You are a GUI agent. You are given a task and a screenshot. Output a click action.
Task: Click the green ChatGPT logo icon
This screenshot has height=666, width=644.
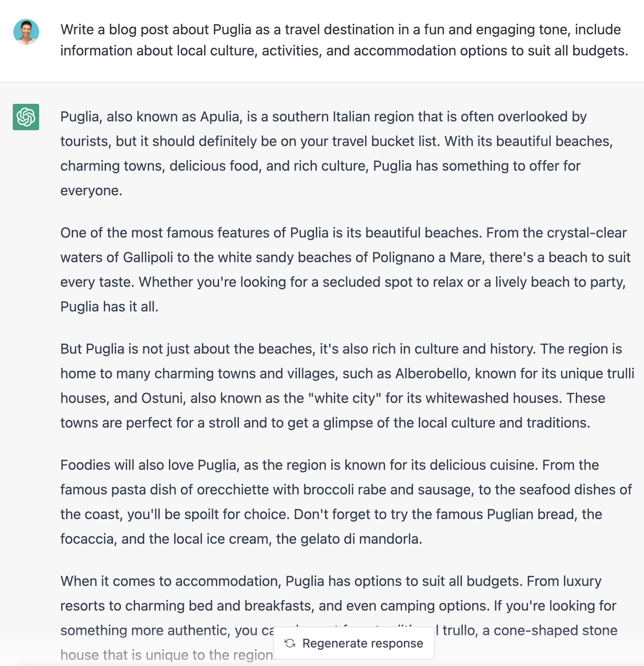tap(26, 117)
